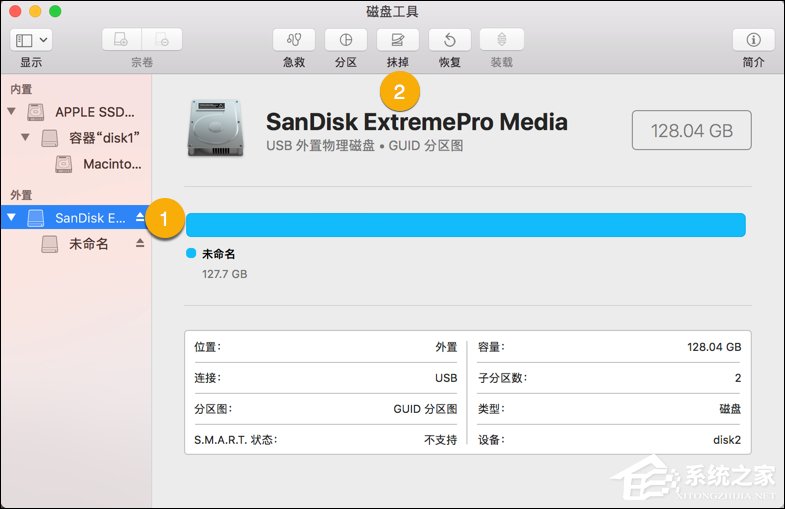This screenshot has height=509, width=785.
Task: Collapse the APPLE SSD disk tree
Action: [12, 112]
